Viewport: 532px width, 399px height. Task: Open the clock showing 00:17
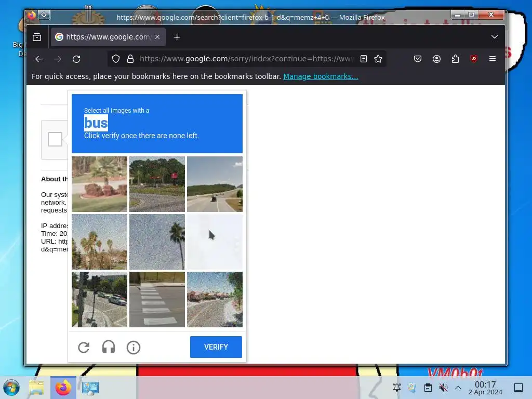pos(485,388)
